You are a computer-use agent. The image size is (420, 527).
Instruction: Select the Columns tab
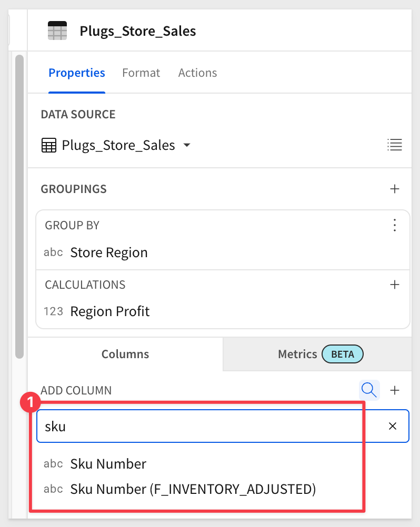[125, 354]
